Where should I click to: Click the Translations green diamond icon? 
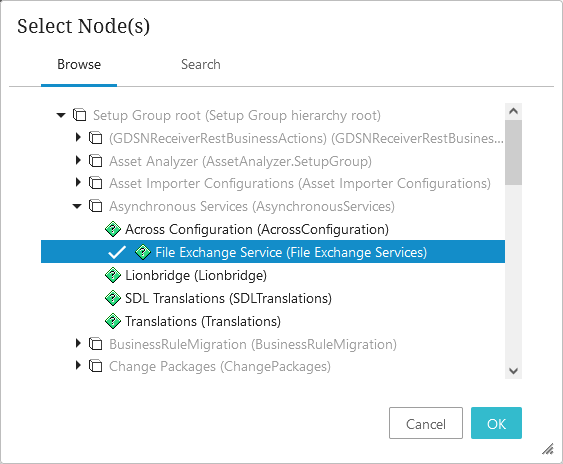113,321
